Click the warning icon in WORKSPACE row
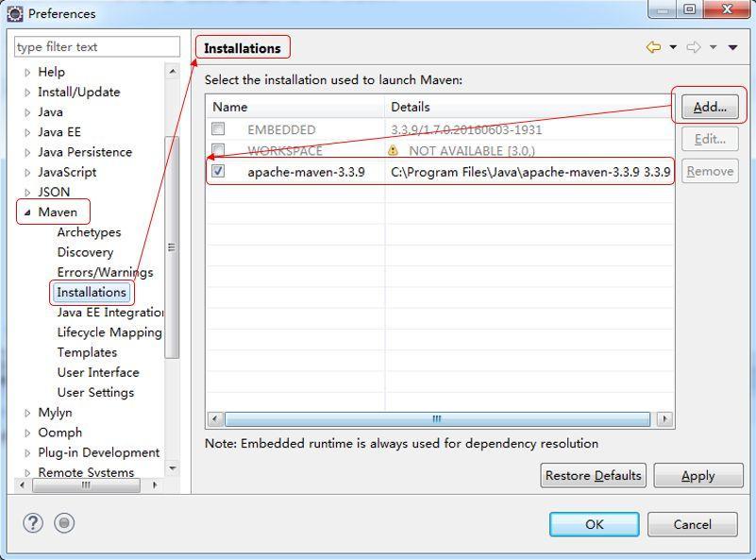The image size is (756, 560). (393, 150)
